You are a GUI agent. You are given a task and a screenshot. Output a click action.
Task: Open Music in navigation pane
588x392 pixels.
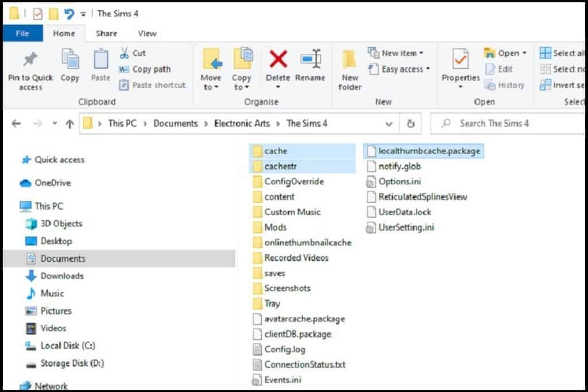pyautogui.click(x=45, y=293)
